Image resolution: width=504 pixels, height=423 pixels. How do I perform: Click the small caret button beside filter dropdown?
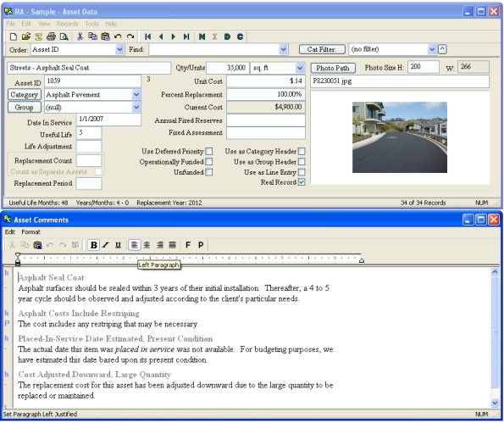click(442, 49)
